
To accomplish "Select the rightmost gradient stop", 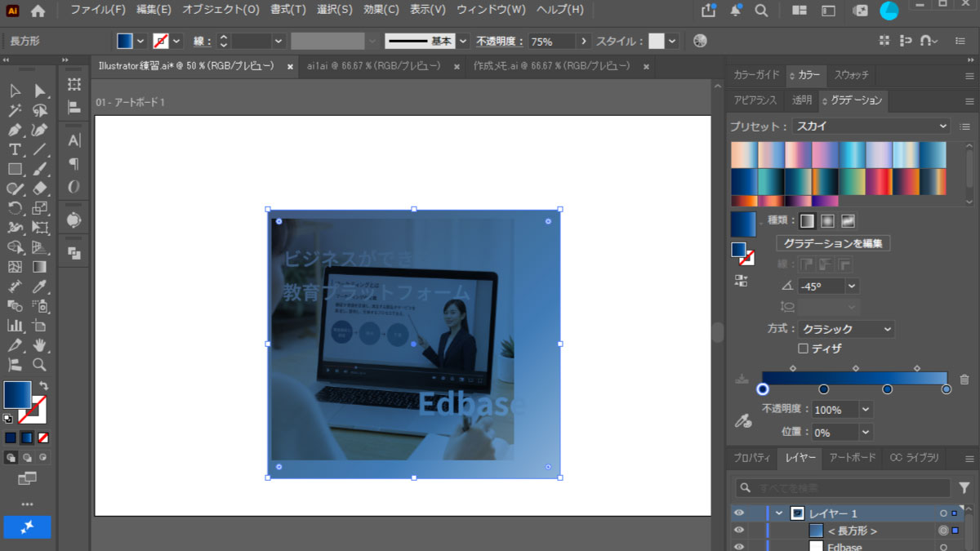I will point(947,389).
